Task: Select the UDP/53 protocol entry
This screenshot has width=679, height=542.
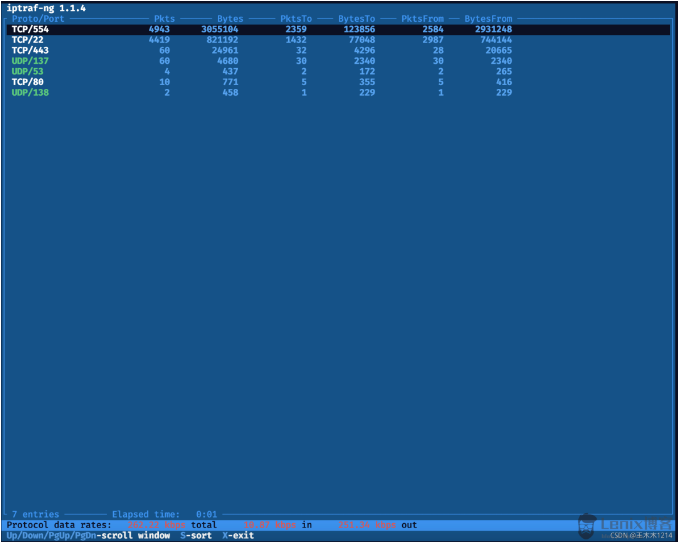Action: click(28, 71)
